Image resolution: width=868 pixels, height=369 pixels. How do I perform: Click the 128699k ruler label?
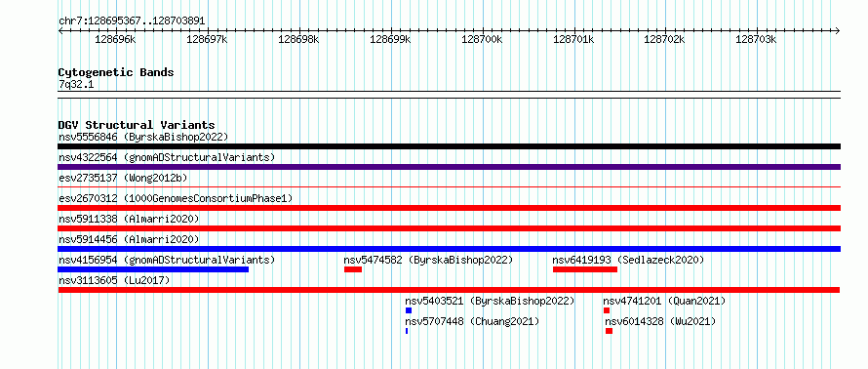[390, 39]
